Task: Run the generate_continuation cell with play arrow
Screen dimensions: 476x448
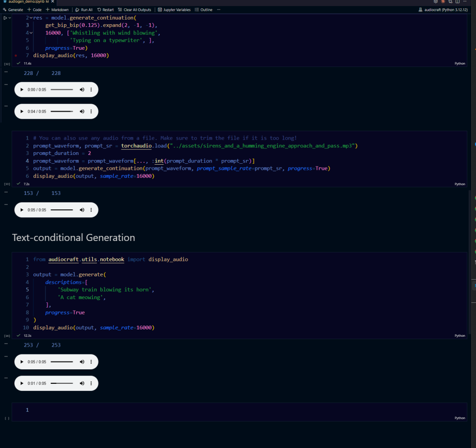Action: [x=5, y=18]
